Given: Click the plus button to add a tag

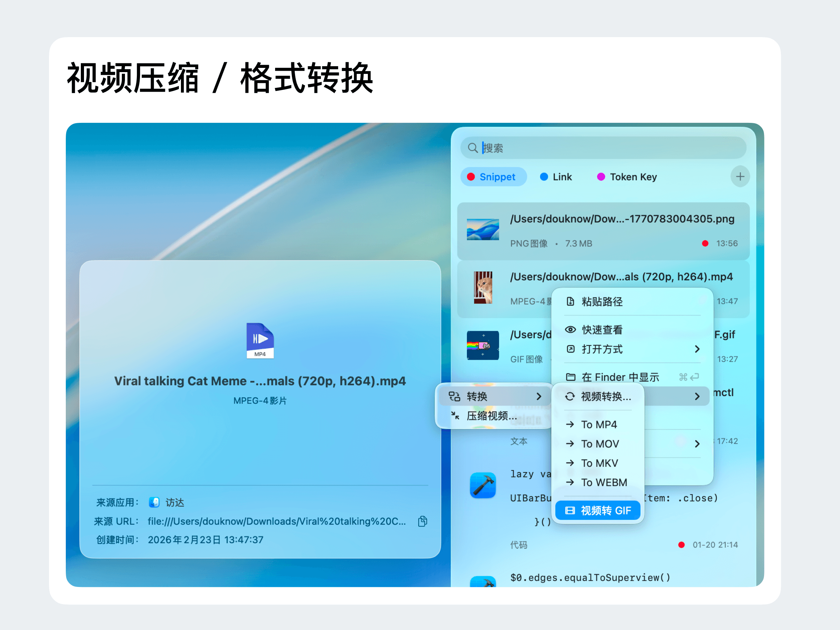Looking at the screenshot, I should [740, 177].
